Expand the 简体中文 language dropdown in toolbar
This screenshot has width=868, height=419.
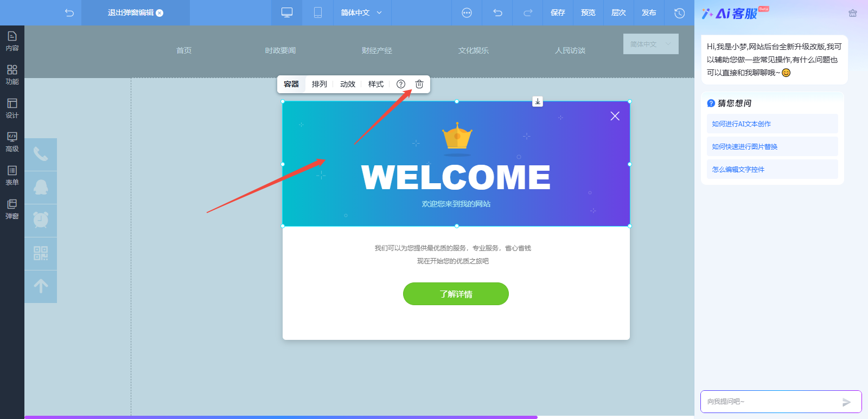tap(361, 12)
